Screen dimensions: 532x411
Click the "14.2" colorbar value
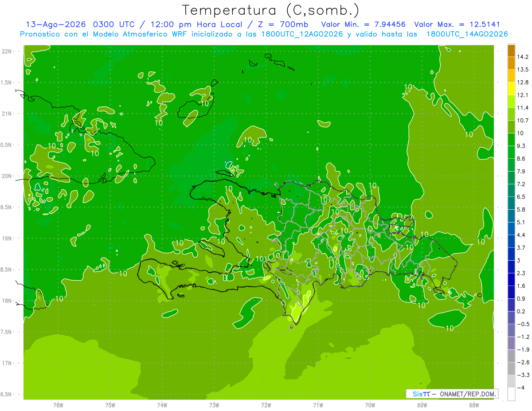click(x=523, y=57)
